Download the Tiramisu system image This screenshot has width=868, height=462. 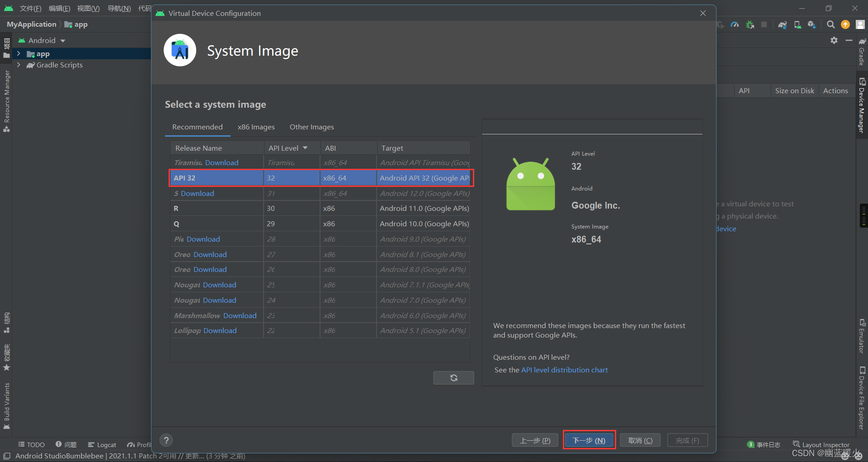[x=222, y=162]
